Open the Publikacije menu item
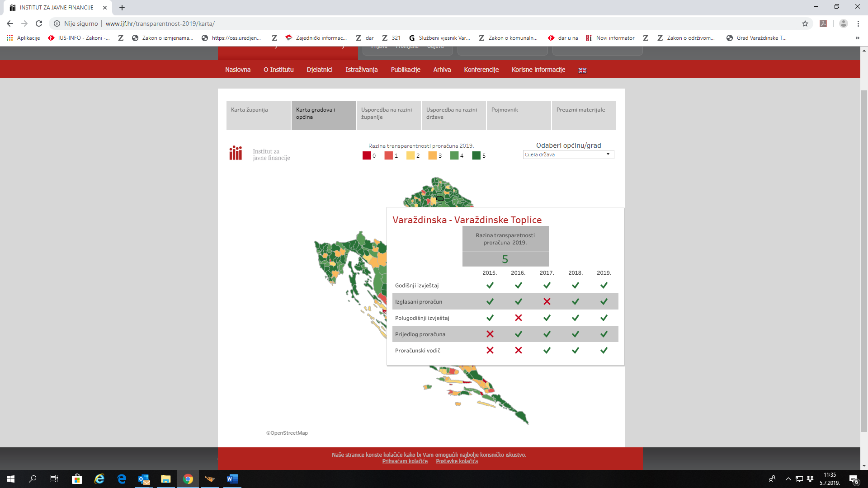 tap(406, 70)
